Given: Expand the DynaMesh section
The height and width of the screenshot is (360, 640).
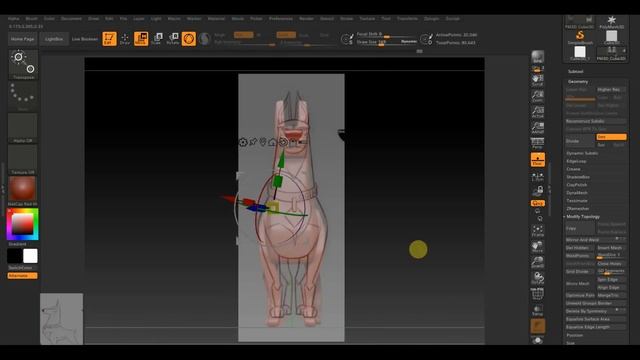Looking at the screenshot, I should [x=577, y=193].
